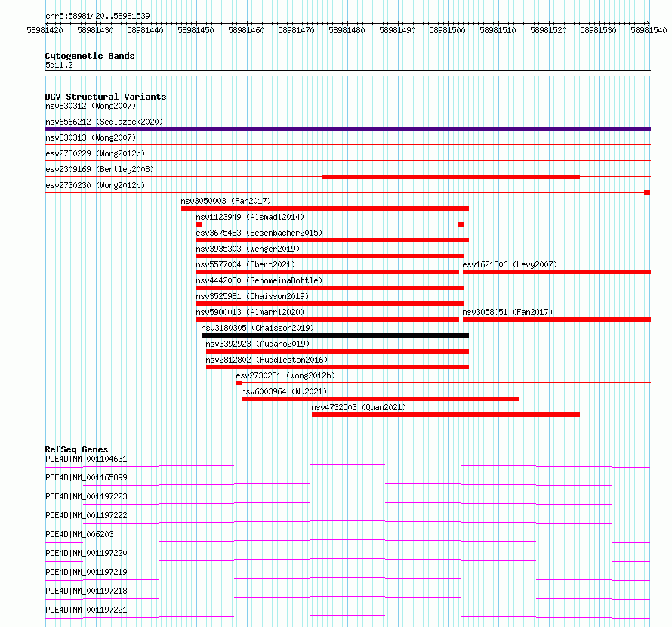672x627 pixels.
Task: Open transcript PDE4D|NM_001197221
Action: [x=86, y=610]
